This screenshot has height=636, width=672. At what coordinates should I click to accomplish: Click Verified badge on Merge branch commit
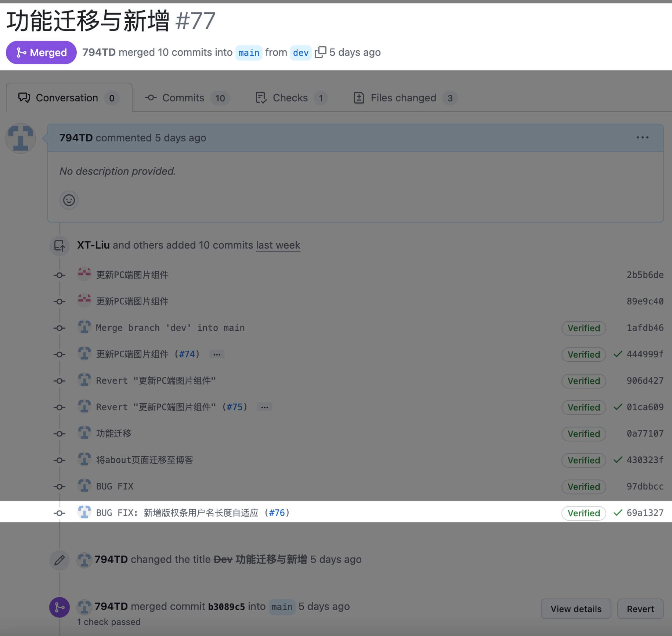584,328
